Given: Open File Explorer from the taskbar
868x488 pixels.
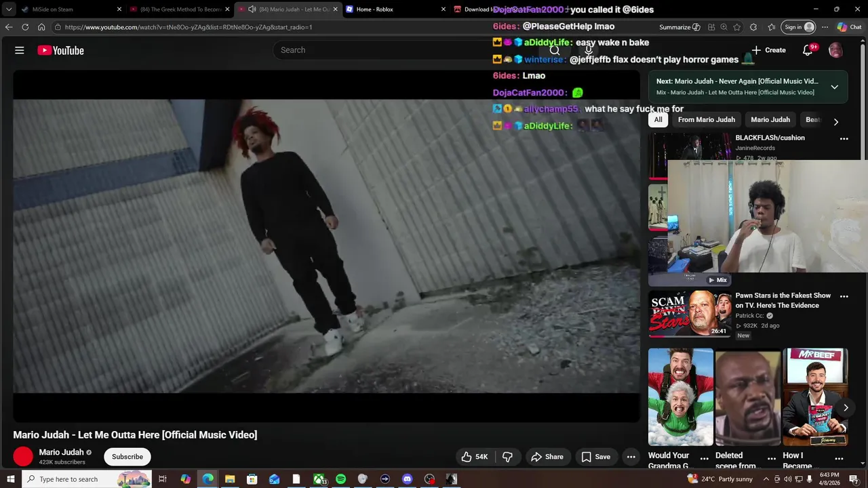Looking at the screenshot, I should tap(229, 479).
